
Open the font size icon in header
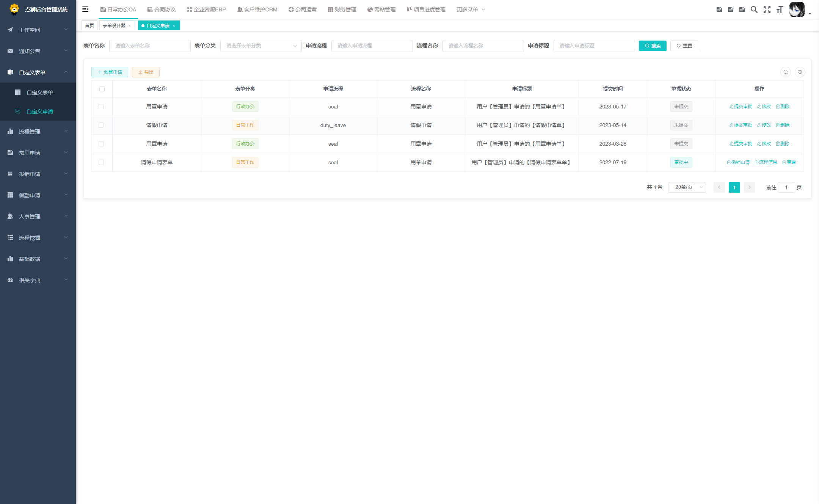(x=780, y=9)
